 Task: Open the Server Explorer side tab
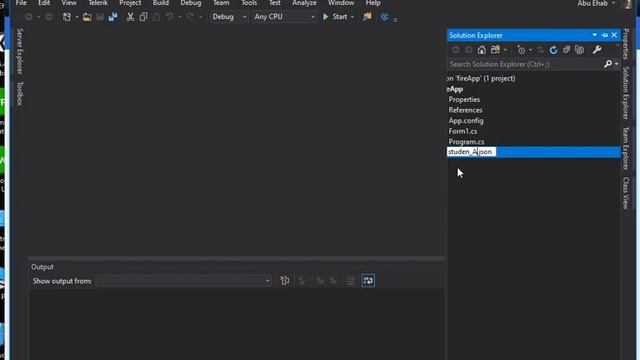20,51
